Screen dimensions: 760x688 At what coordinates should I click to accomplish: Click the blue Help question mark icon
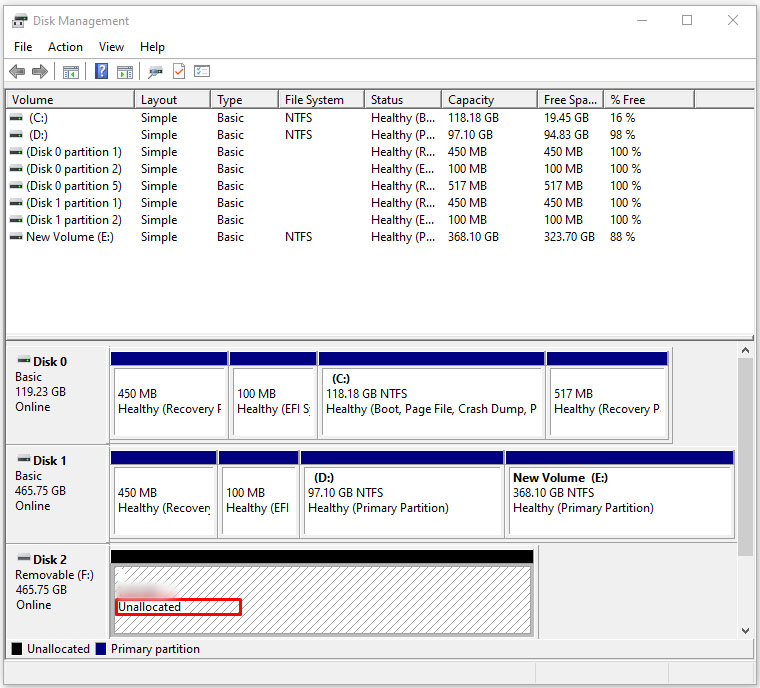101,72
